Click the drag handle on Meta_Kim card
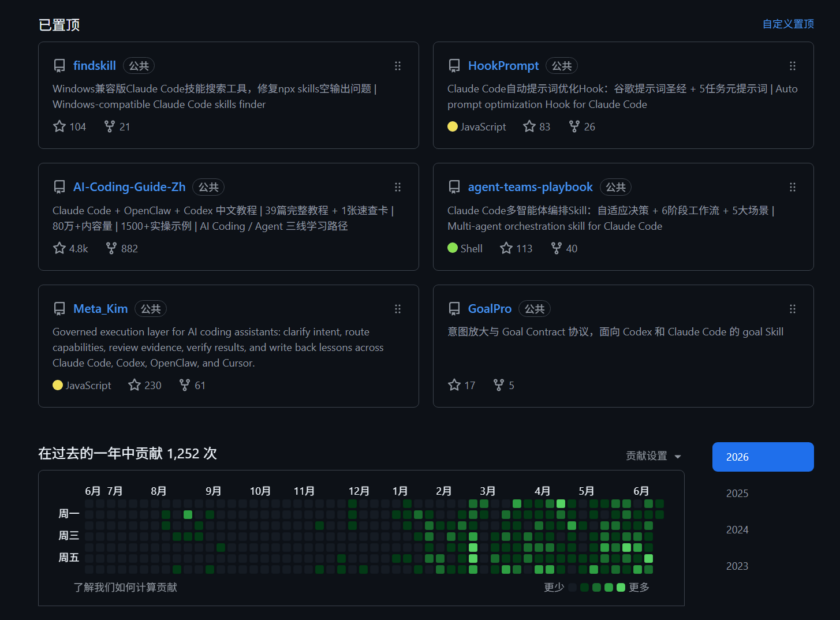Image resolution: width=840 pixels, height=620 pixels. [x=398, y=309]
